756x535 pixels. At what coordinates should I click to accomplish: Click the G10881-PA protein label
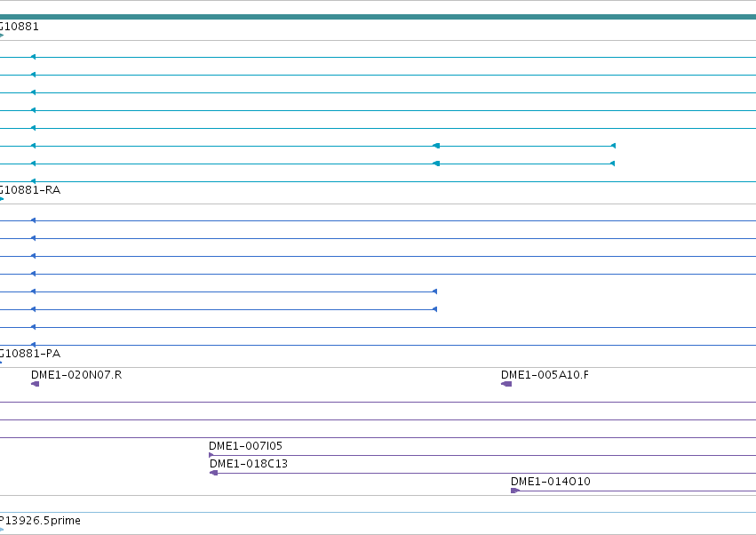point(30,354)
